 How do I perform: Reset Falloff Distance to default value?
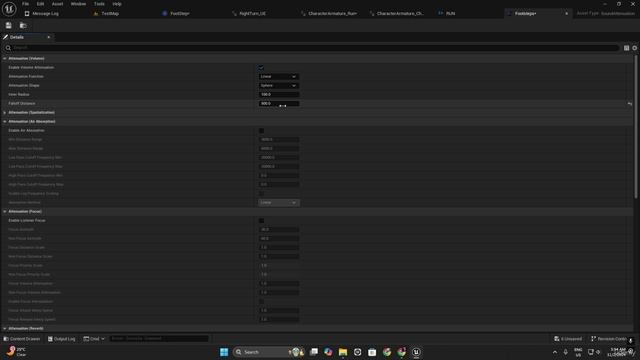click(x=630, y=104)
